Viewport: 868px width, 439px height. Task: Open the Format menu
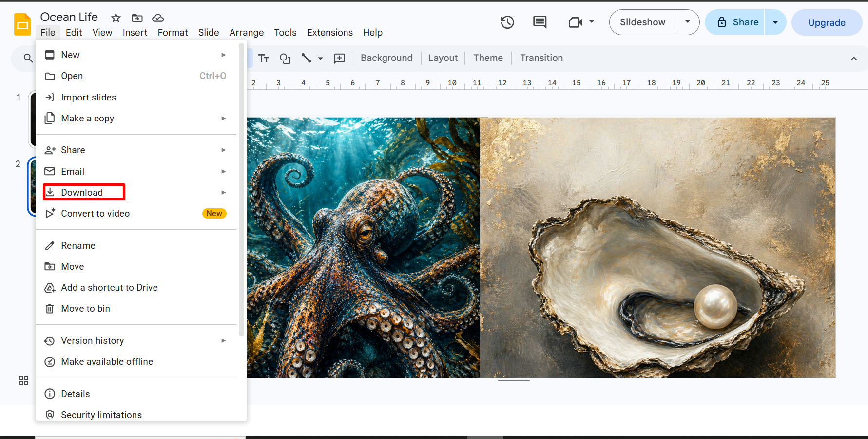tap(173, 32)
